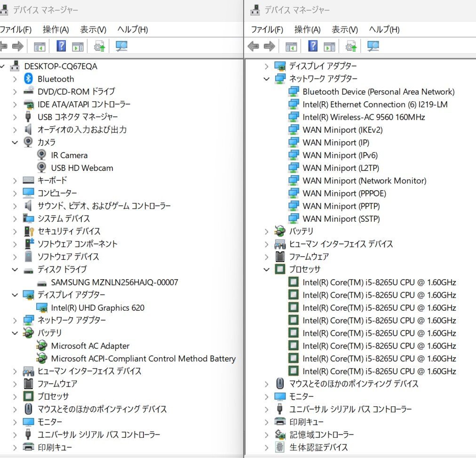Open ファイル(F) menu in left window

click(16, 30)
